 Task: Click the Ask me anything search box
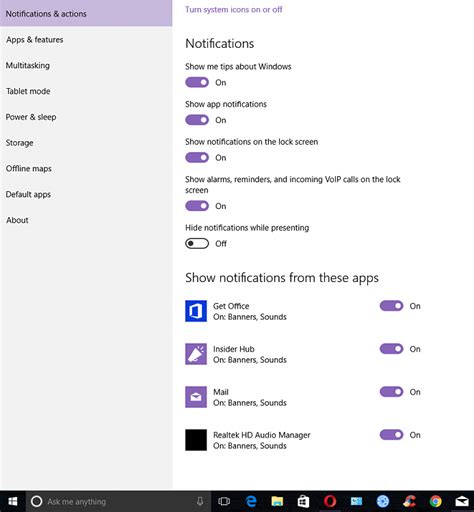pos(113,501)
